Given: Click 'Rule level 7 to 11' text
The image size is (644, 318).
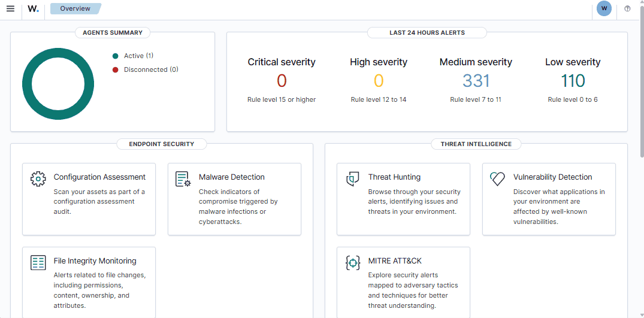Looking at the screenshot, I should [x=476, y=99].
